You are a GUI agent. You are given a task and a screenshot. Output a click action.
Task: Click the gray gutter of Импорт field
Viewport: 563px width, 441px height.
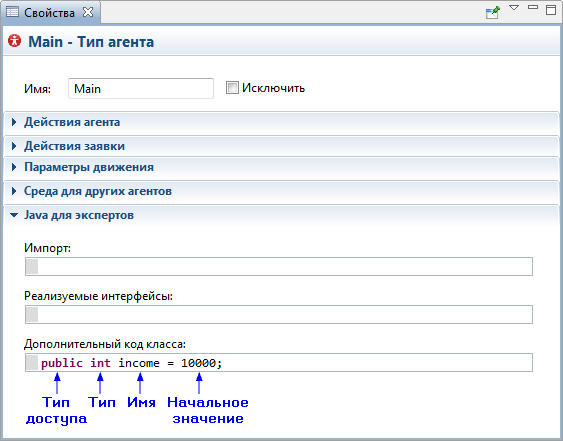(32, 266)
